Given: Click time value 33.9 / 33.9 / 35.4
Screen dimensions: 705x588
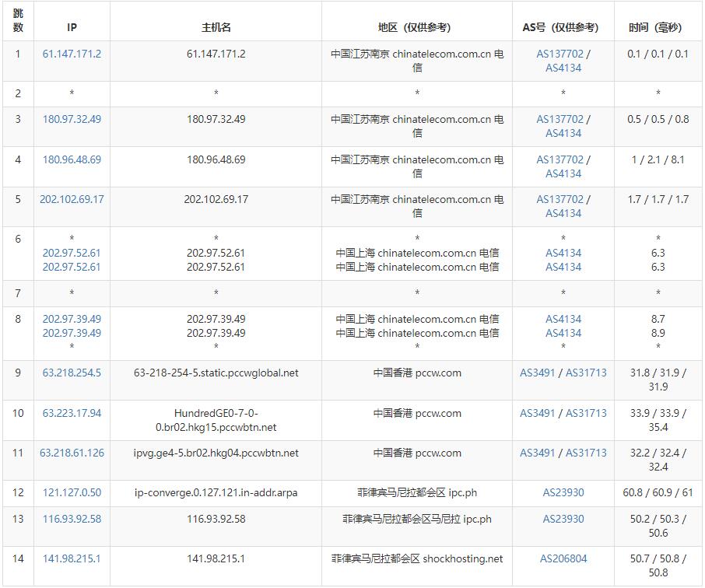Looking at the screenshot, I should point(658,420).
